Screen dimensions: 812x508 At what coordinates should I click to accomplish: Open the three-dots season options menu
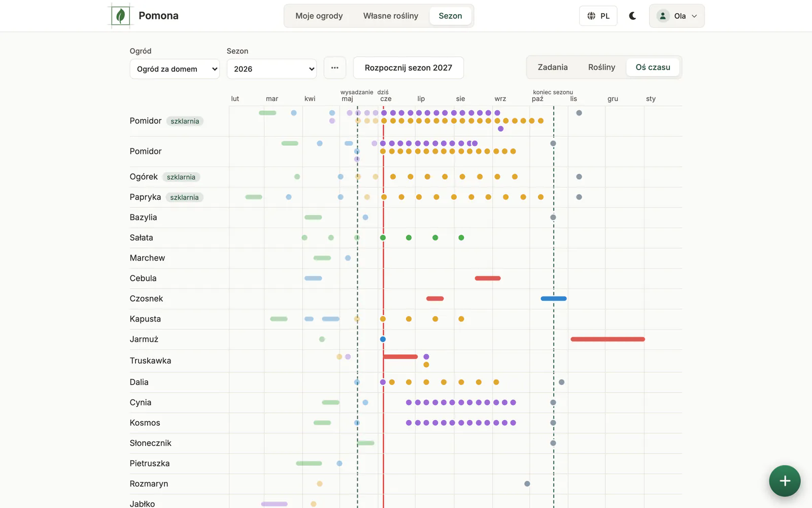click(x=335, y=68)
